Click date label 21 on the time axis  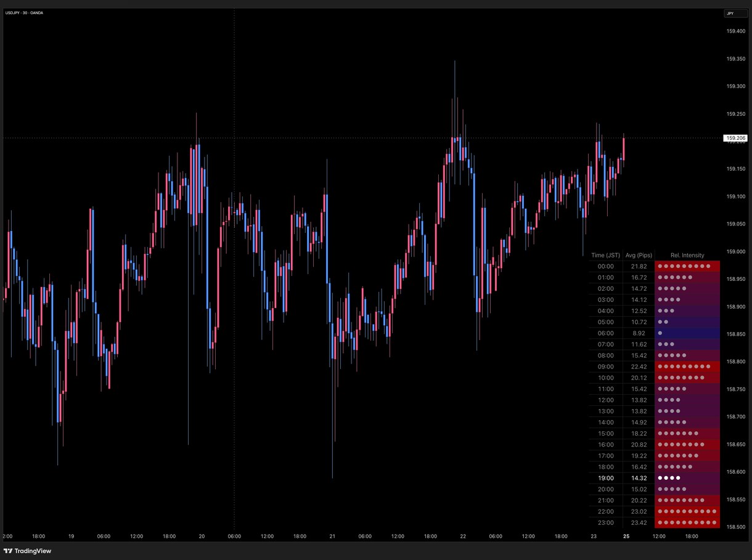click(332, 537)
